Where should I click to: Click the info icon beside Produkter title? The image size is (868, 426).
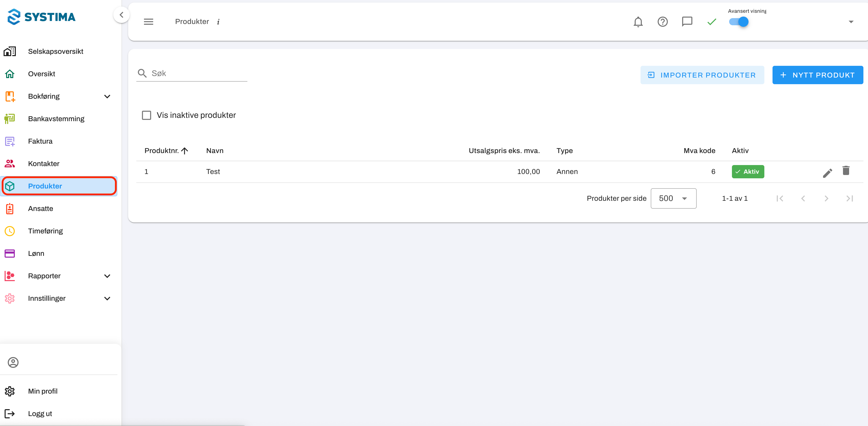coord(218,22)
